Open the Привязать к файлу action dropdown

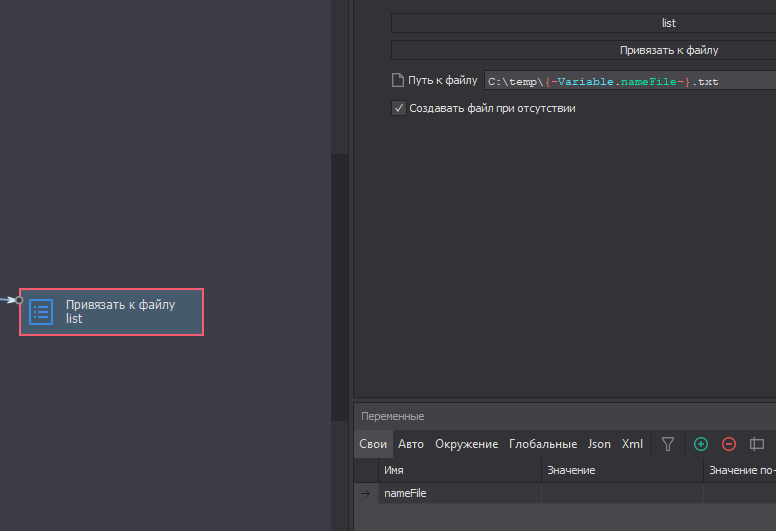tap(583, 50)
